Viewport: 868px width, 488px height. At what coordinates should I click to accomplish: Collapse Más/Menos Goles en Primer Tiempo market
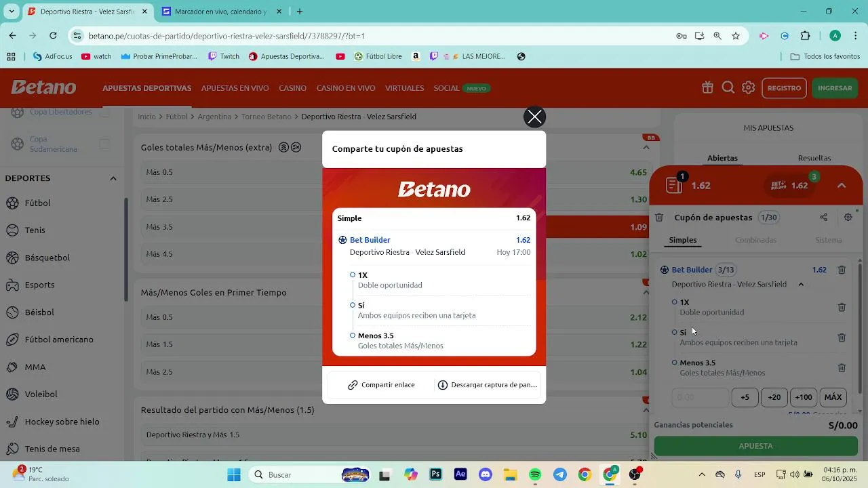coord(646,293)
